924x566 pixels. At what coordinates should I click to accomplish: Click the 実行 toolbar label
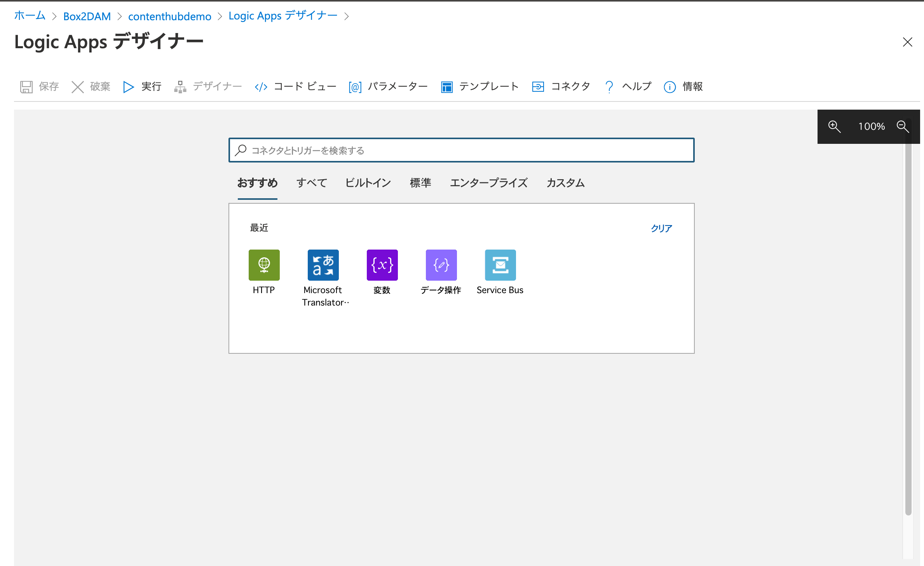pyautogui.click(x=151, y=86)
